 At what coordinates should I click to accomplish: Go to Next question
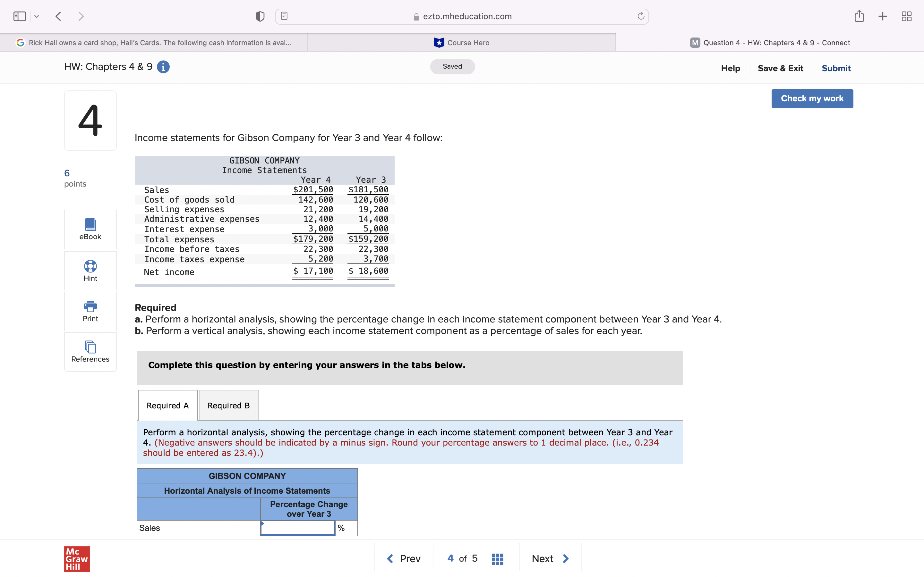pyautogui.click(x=550, y=559)
